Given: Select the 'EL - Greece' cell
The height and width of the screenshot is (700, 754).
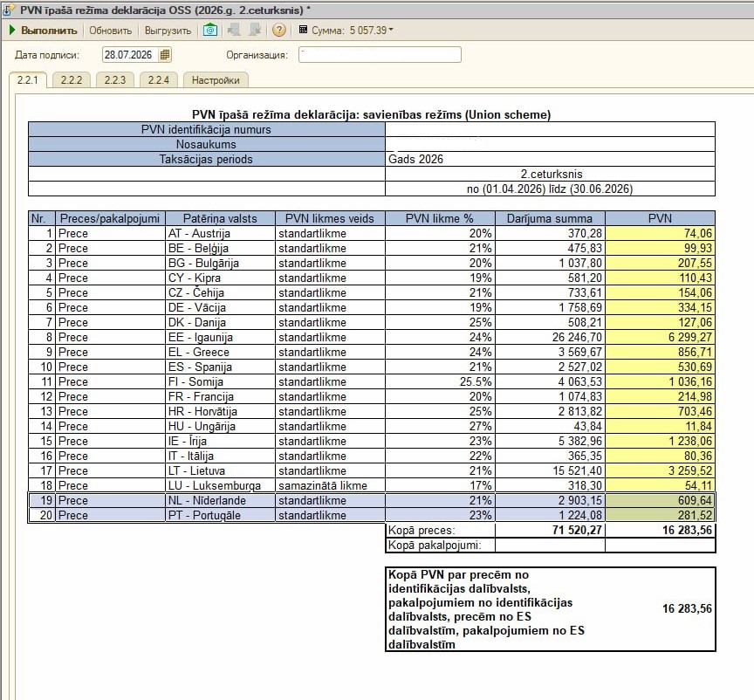Looking at the screenshot, I should click(x=220, y=352).
